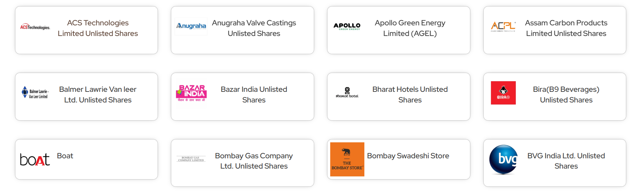Click the blue BVG sphere logo
This screenshot has height=196, width=644.
click(x=503, y=159)
